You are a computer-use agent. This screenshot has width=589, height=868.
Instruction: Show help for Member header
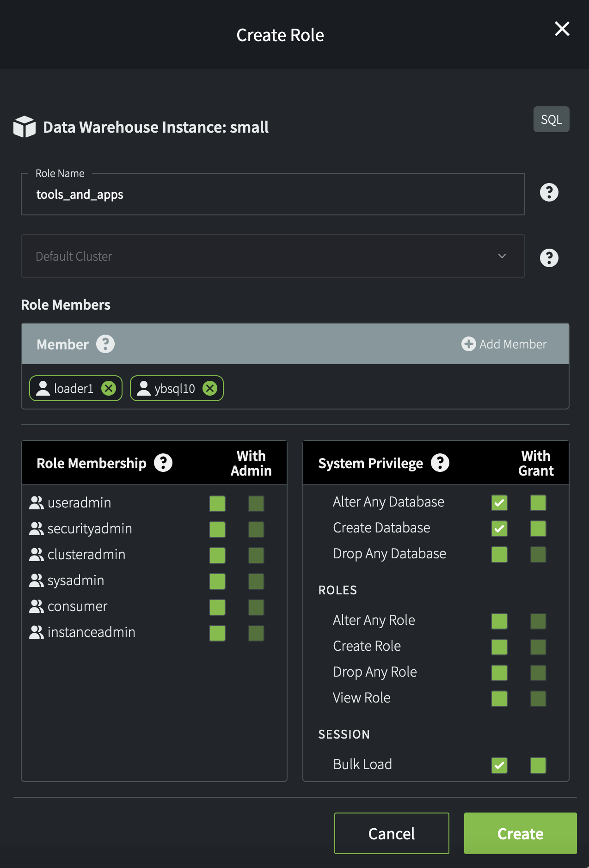[105, 344]
